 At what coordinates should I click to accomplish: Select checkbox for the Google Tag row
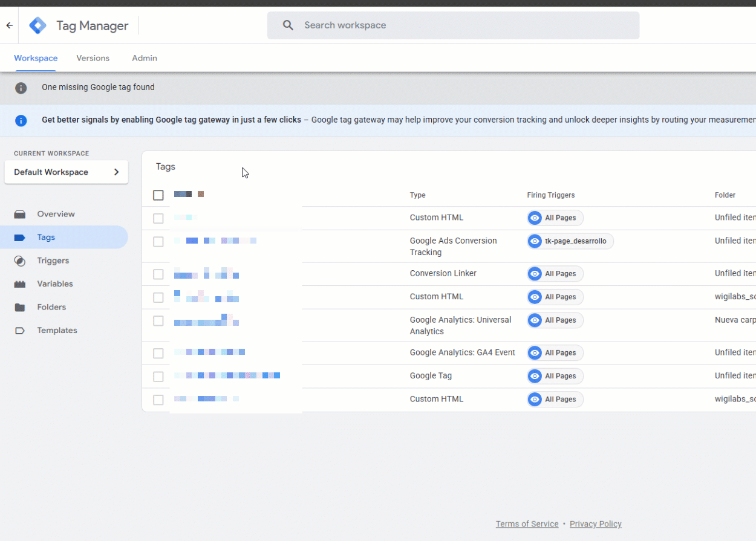click(x=158, y=376)
